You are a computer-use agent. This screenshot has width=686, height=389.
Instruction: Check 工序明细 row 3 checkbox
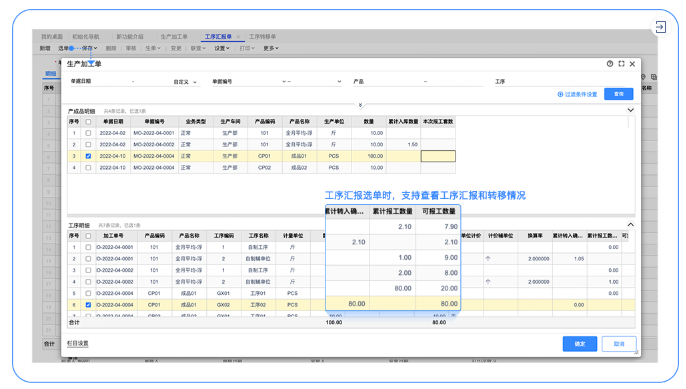[88, 270]
